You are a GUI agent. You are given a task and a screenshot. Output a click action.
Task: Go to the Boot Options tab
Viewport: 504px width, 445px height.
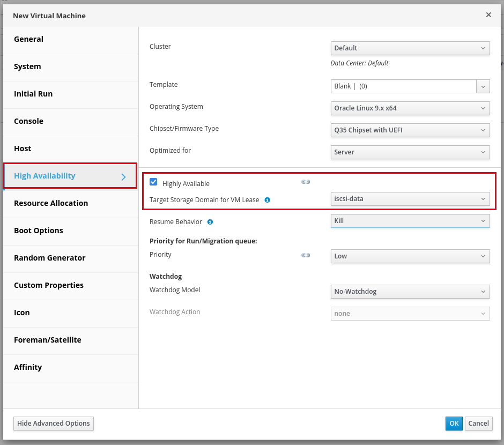71,231
